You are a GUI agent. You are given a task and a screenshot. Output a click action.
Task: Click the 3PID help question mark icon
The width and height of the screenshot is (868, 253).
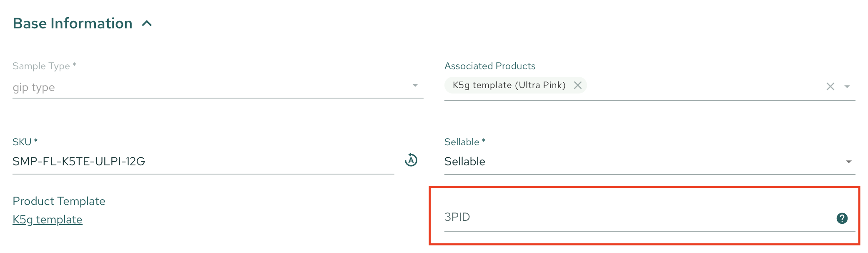click(842, 218)
